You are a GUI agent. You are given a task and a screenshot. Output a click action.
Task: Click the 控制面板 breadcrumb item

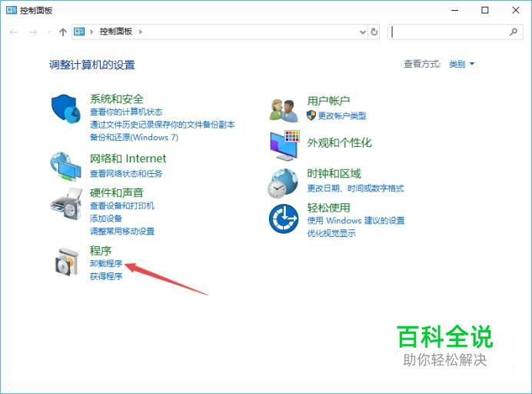(x=115, y=32)
